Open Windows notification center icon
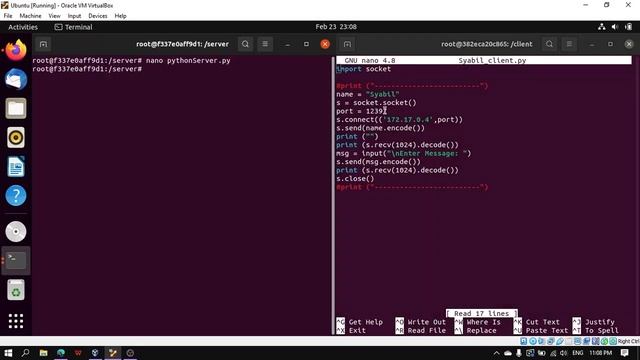The height and width of the screenshot is (360, 640). point(624,353)
